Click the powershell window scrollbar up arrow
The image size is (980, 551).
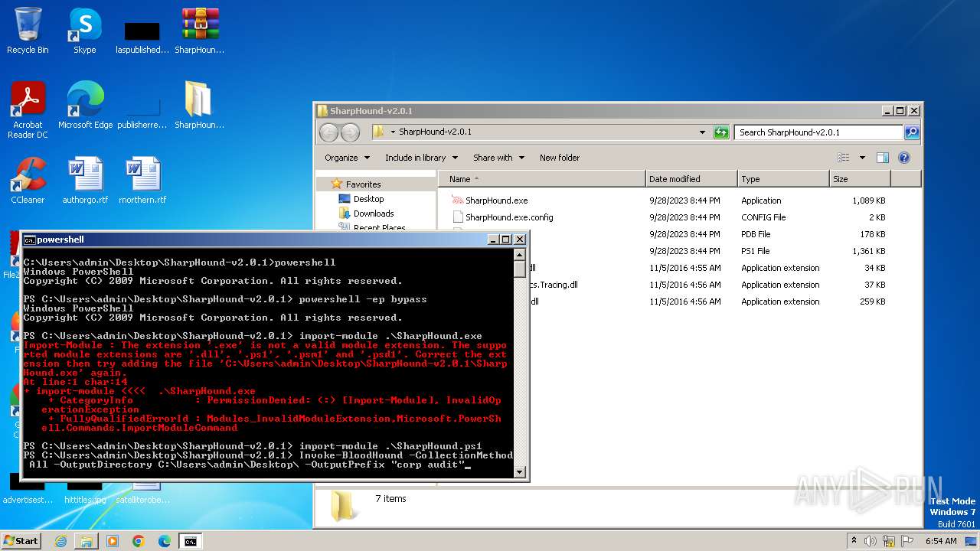click(520, 254)
